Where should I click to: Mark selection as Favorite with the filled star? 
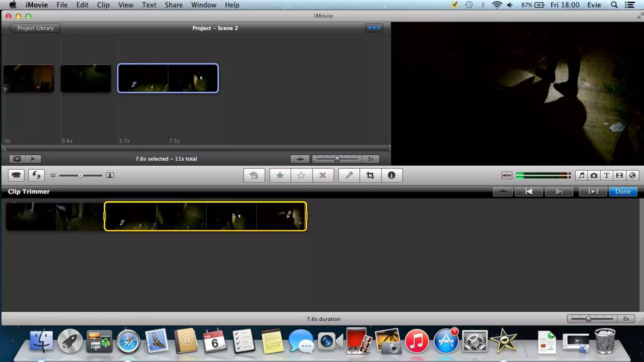coord(280,175)
